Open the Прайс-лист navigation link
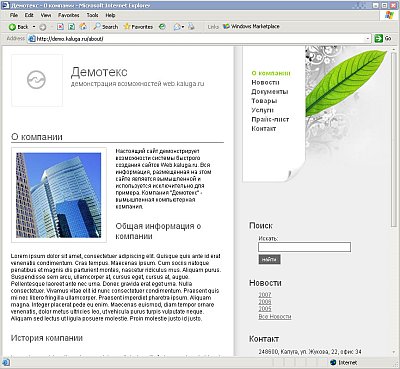Image resolution: width=400 pixels, height=369 pixels. (x=270, y=119)
